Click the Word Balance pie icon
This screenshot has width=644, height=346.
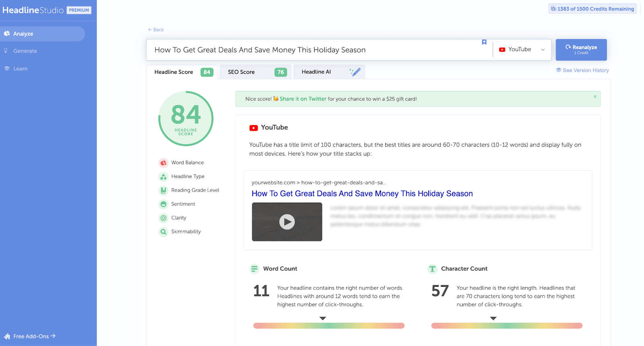[163, 163]
